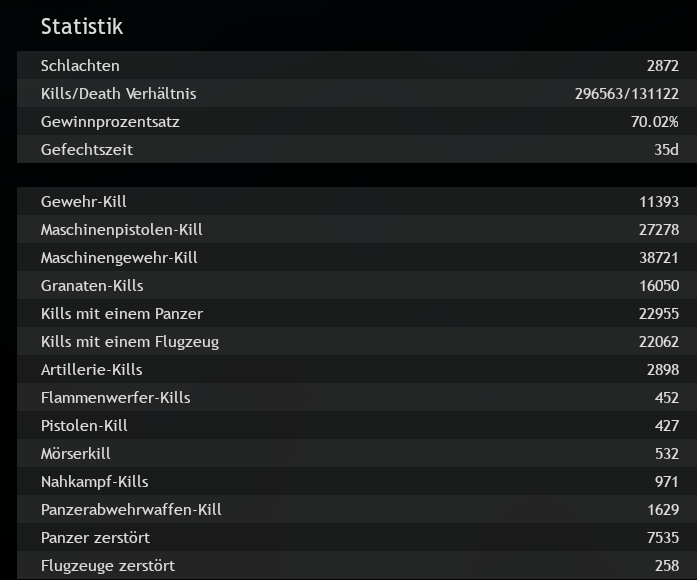Viewport: 697px width, 580px height.
Task: Select the Schlachten row
Action: (357, 65)
